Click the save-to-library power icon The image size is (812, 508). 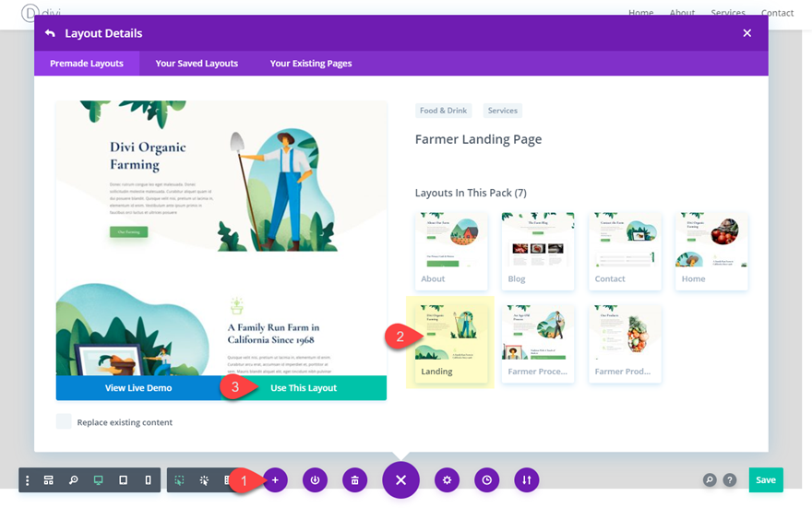tap(315, 480)
